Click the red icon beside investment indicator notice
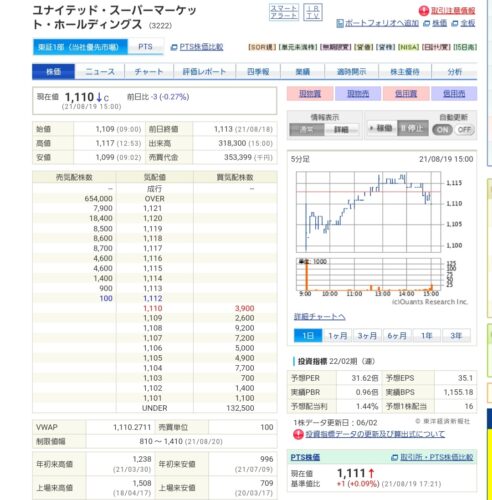Viewport: 492px width, 500px height. tap(298, 434)
